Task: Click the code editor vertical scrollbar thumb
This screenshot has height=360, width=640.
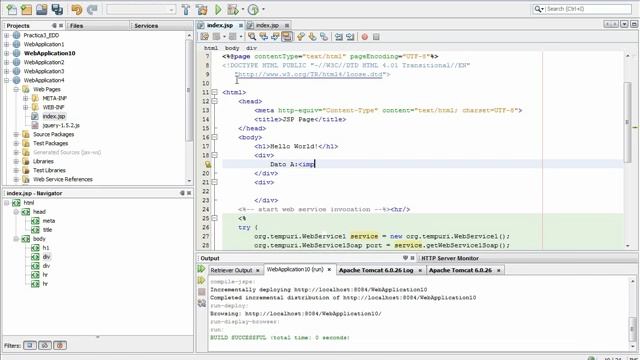Action: [628, 122]
